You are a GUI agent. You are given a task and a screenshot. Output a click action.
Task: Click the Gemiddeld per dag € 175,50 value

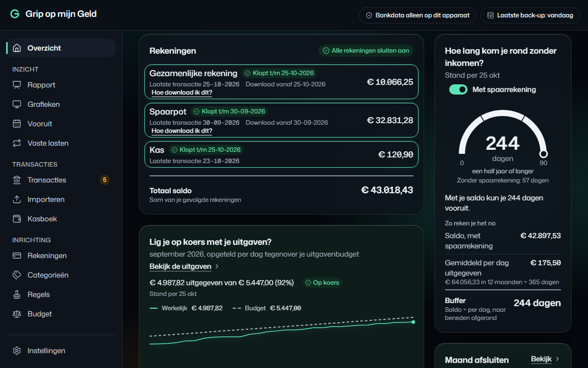(546, 263)
